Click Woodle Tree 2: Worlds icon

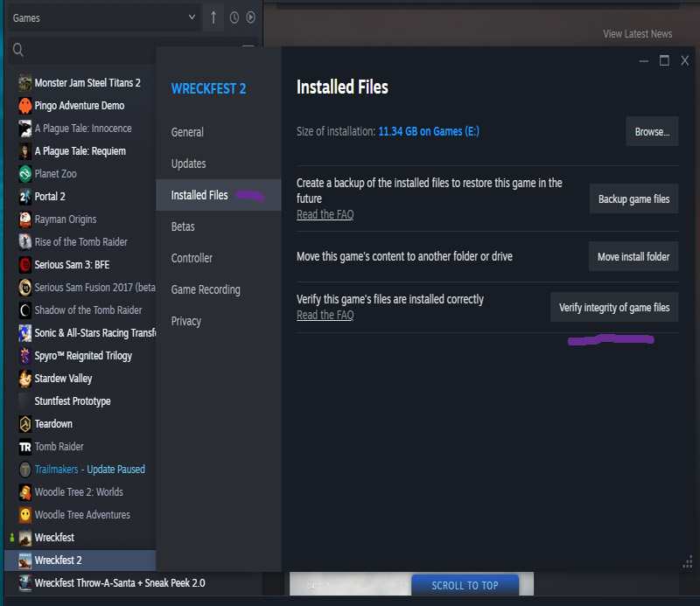click(25, 492)
